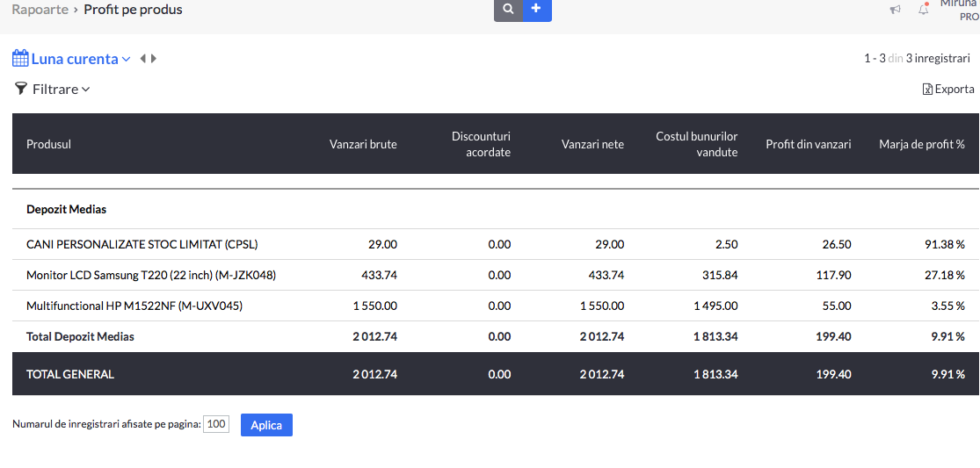Open the notifications bell icon
The width and height of the screenshot is (980, 468).
pyautogui.click(x=924, y=9)
